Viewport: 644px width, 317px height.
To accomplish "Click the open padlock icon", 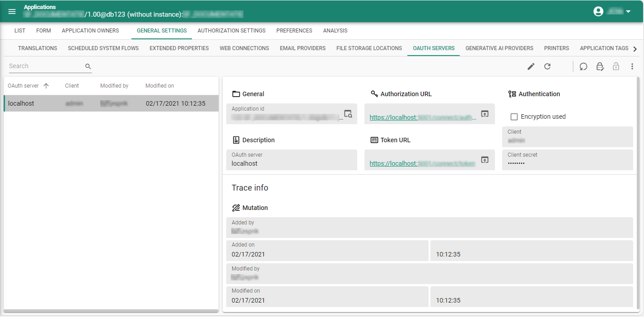I will (616, 66).
